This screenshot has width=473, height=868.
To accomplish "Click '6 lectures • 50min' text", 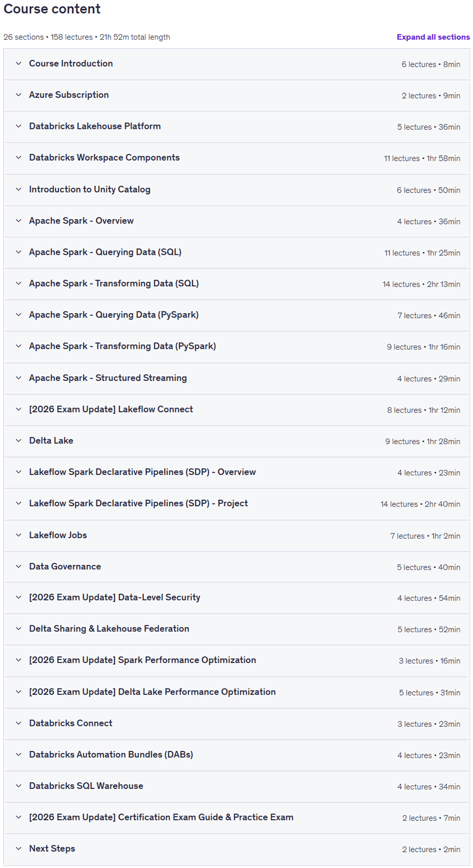I will click(x=429, y=190).
